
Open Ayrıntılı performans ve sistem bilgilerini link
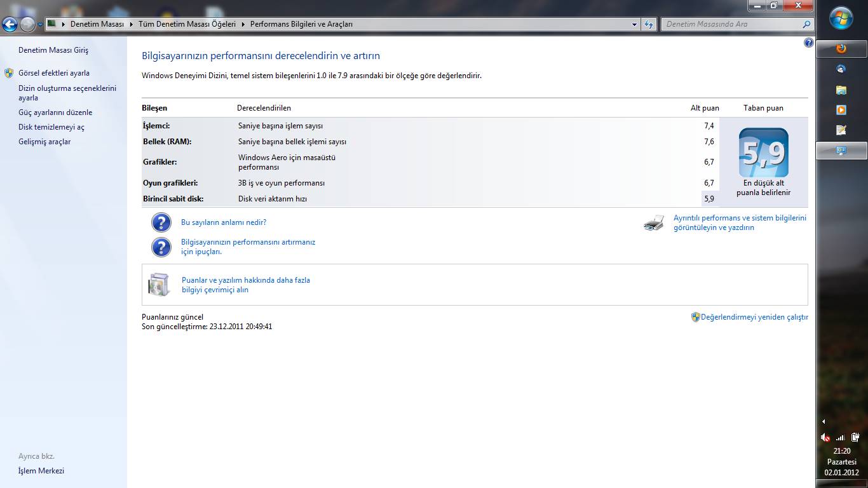[740, 222]
